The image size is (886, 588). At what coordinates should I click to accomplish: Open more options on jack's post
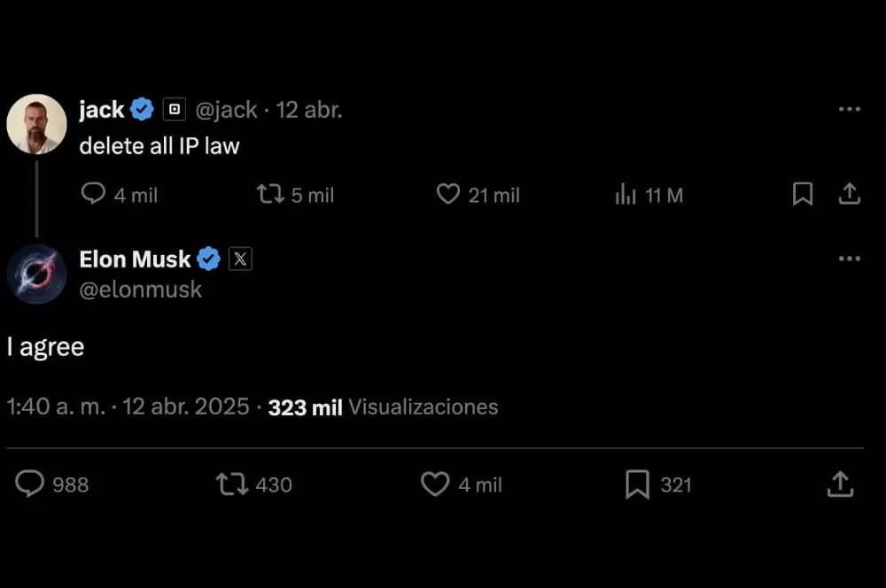tap(849, 109)
